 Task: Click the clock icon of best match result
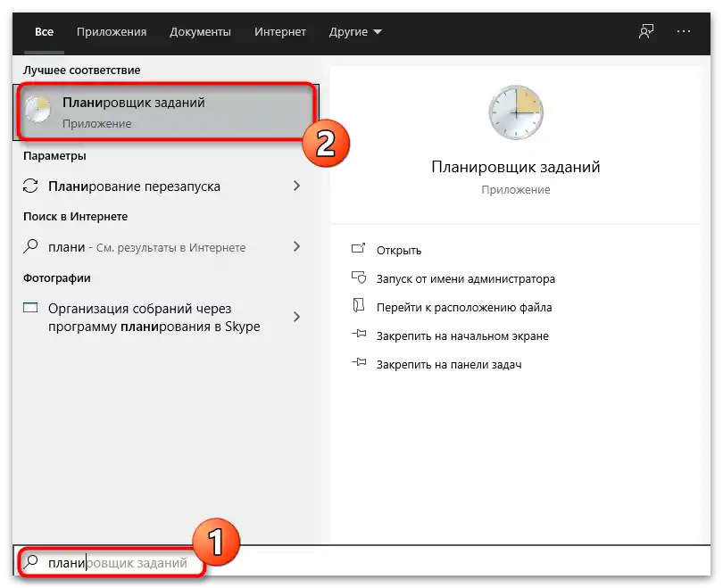pyautogui.click(x=37, y=110)
